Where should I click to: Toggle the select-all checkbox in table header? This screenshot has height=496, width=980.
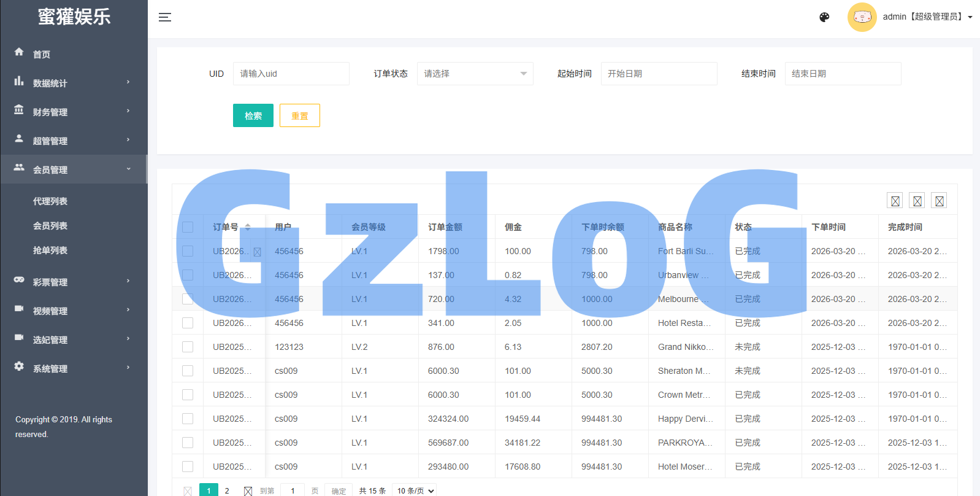click(188, 227)
